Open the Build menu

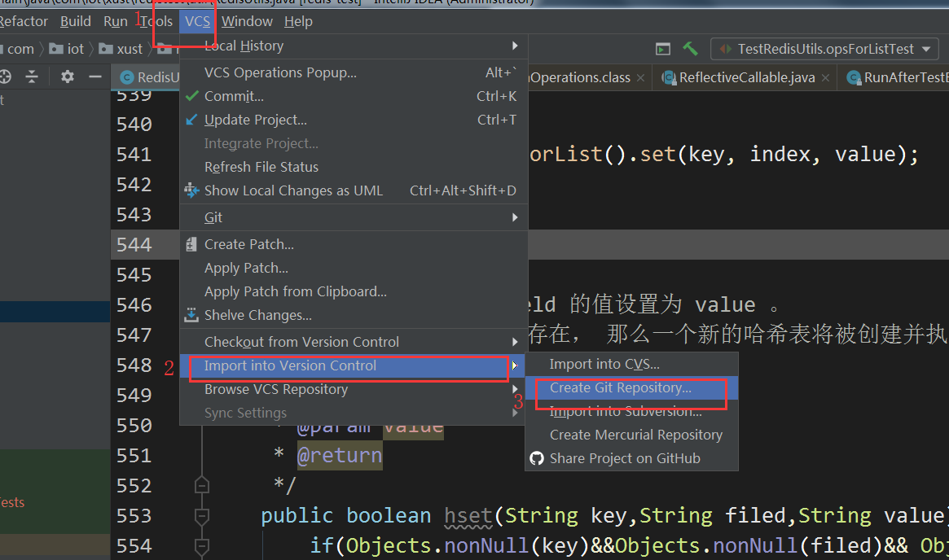click(76, 22)
